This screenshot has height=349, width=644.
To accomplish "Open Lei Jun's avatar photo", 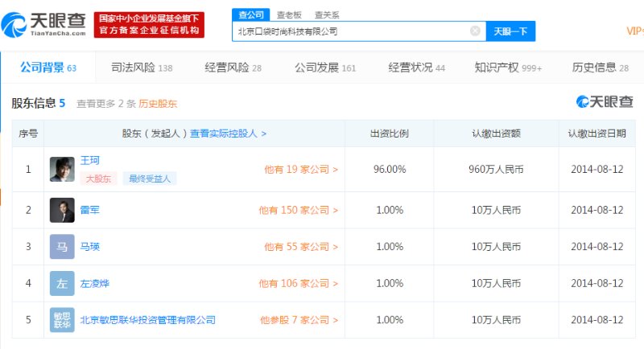I will 62,210.
